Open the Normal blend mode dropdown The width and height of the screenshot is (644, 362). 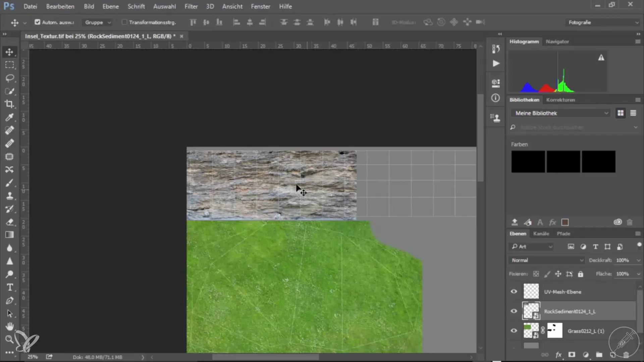[x=547, y=260]
